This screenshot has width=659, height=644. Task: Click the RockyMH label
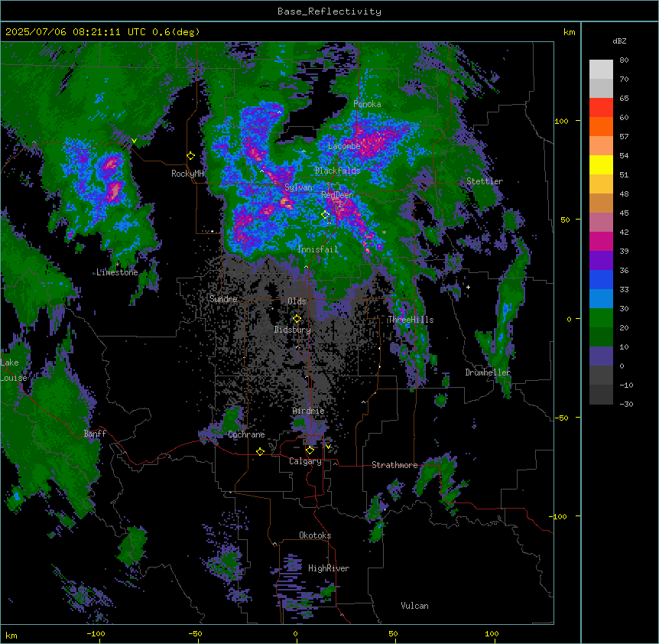tap(187, 173)
